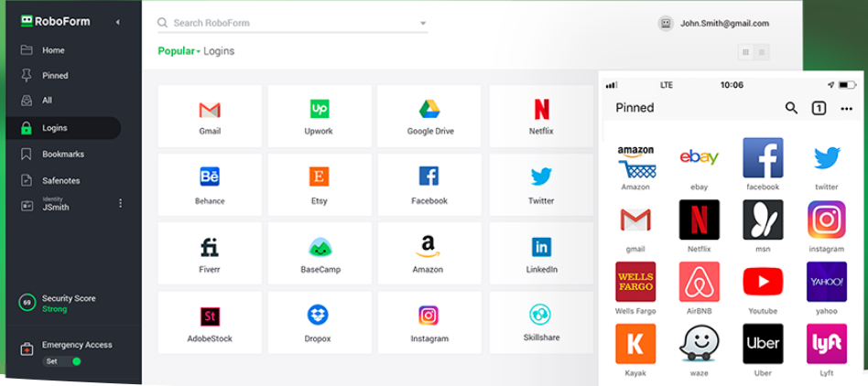This screenshot has width=868, height=386.
Task: Open the Upwork login tile
Action: 319,116
